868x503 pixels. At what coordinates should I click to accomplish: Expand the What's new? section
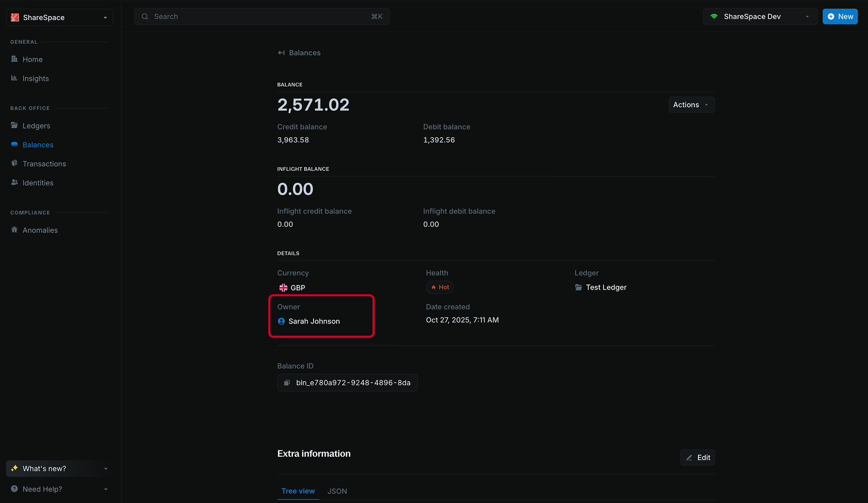(58, 468)
